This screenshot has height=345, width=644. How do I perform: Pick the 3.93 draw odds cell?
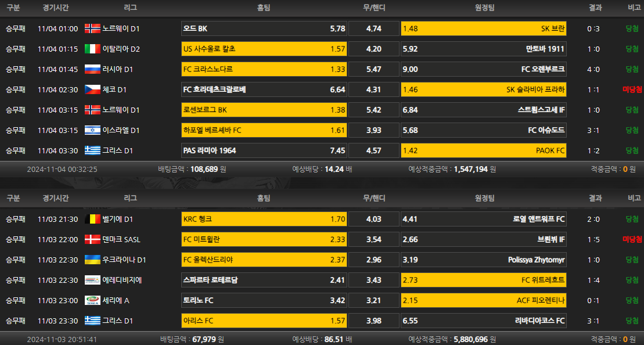(374, 130)
